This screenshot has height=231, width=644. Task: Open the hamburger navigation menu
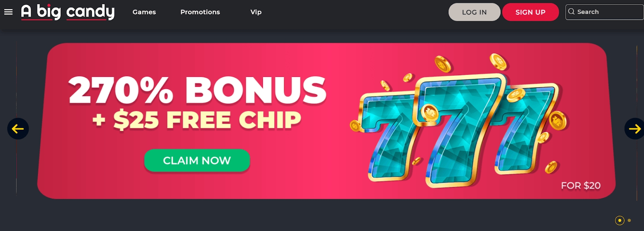(8, 12)
